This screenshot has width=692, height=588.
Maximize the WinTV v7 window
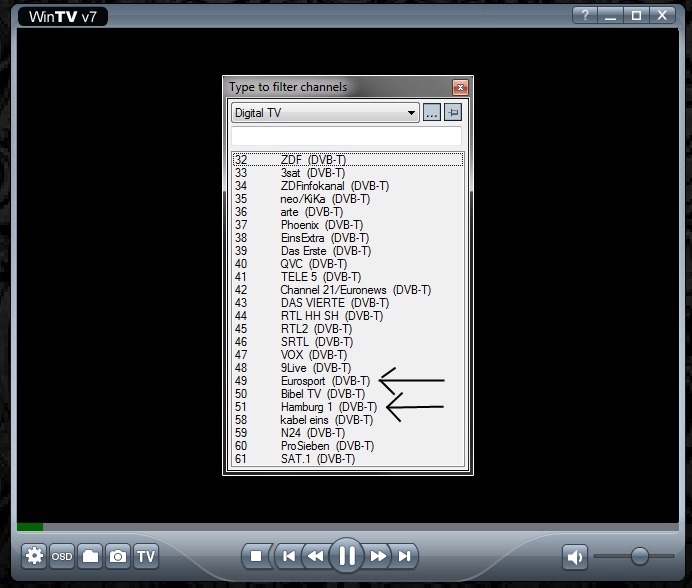(636, 15)
